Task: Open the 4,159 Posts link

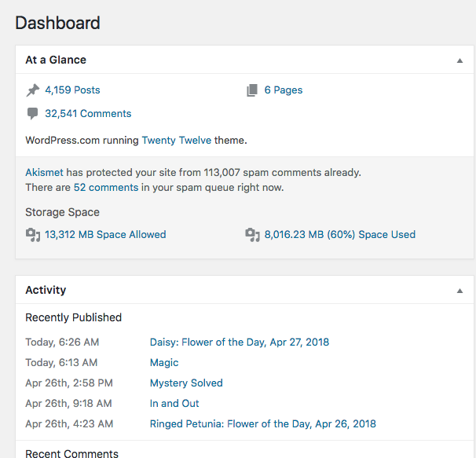Action: coord(72,90)
